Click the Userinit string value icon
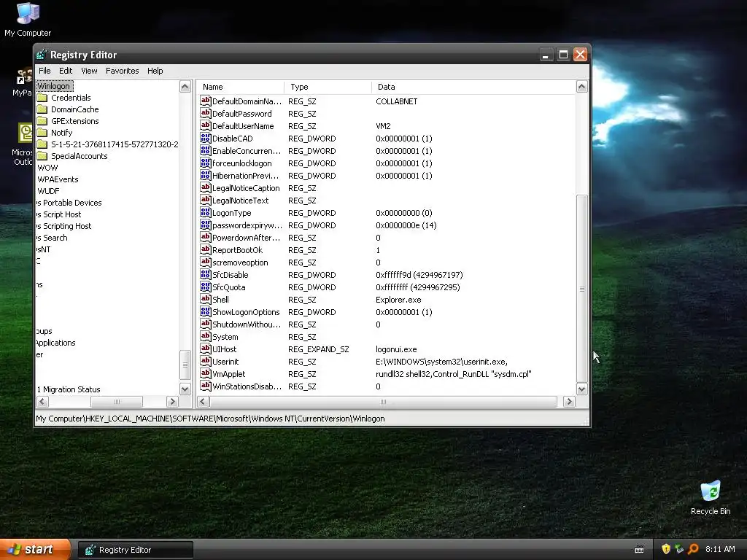The height and width of the screenshot is (560, 747). tap(205, 361)
